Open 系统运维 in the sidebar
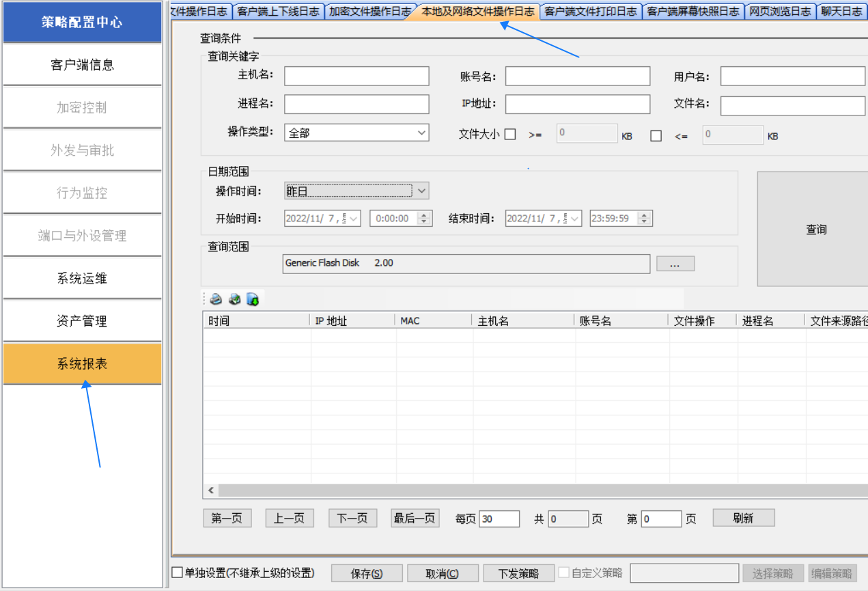The width and height of the screenshot is (868, 591). click(x=82, y=279)
